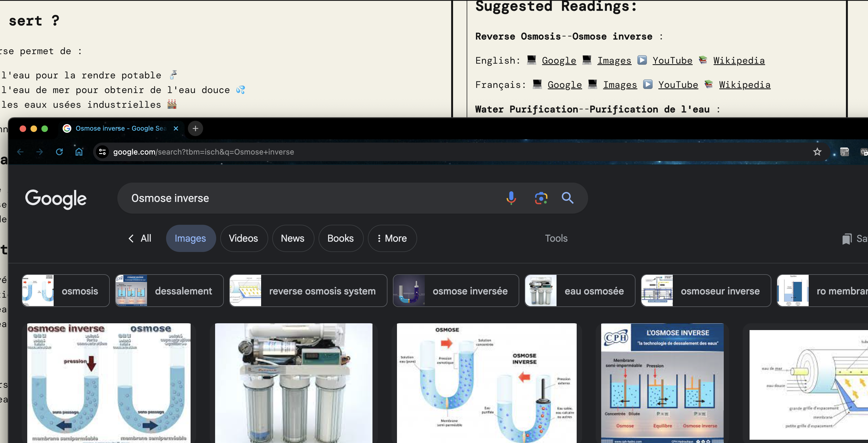Go to browser home page icon
The image size is (868, 443).
[79, 152]
